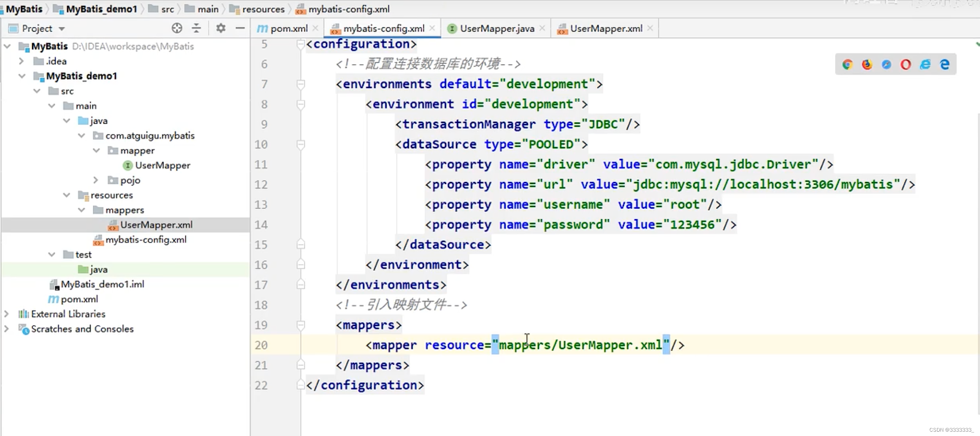
Task: Select the test java folder
Action: (x=93, y=269)
